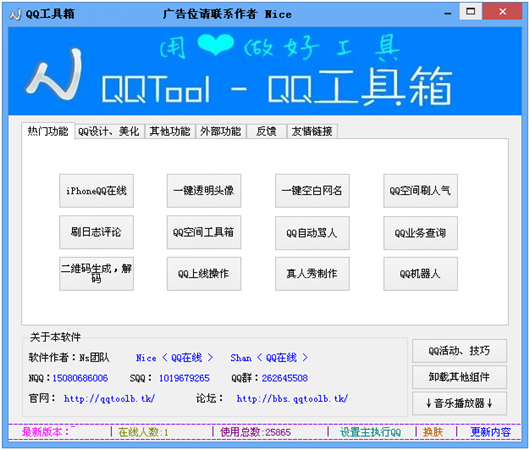Click the 二维码生成,解码 button
Viewport: 529px width, 450px height.
pos(96,274)
